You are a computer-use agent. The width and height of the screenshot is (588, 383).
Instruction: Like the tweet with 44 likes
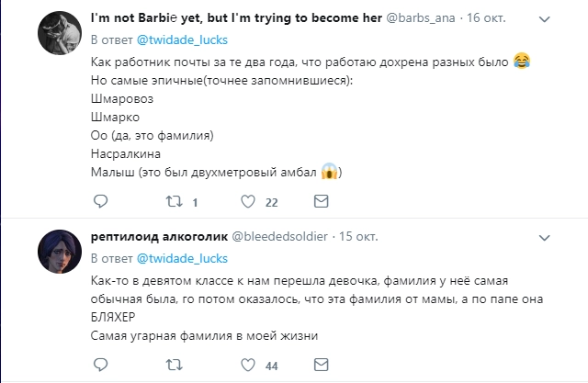(247, 365)
